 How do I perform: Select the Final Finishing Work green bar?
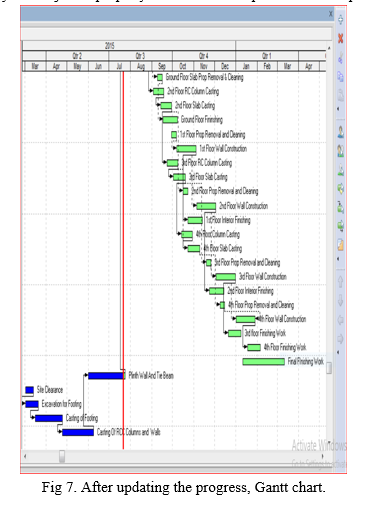[x=263, y=362]
